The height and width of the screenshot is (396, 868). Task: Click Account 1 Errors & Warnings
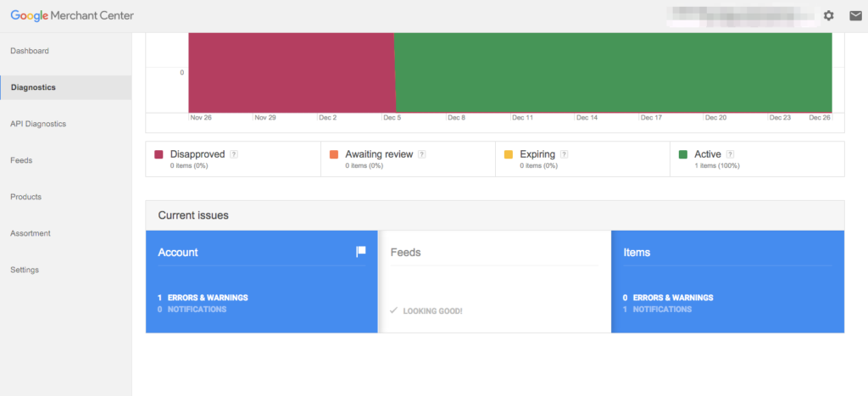203,298
